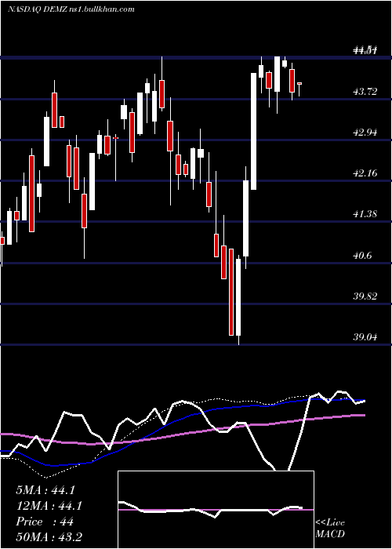Image resolution: width=392 pixels, height=549 pixels.
Task: Click the 50MA : 43.2 value
Action: click(49, 537)
